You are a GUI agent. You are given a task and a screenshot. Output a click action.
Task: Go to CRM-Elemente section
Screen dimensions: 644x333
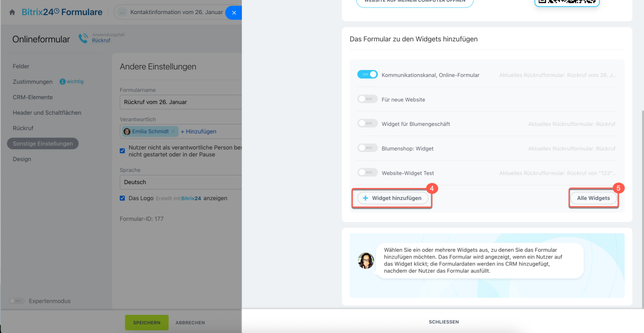coord(33,97)
